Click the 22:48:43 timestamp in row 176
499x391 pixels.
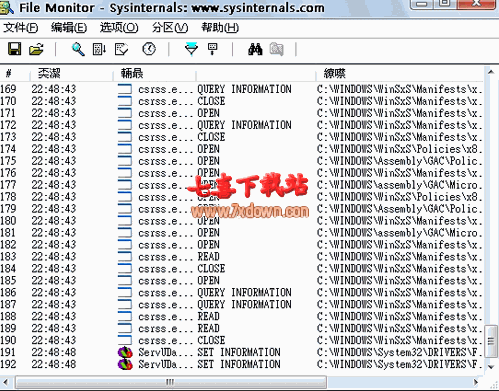pyautogui.click(x=54, y=173)
